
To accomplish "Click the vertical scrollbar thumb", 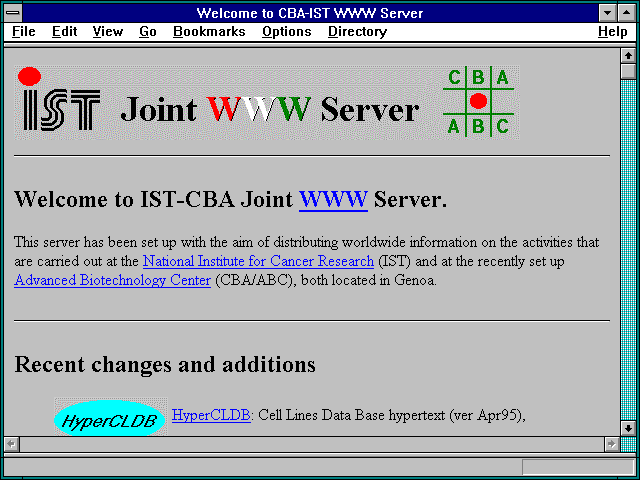I will (x=628, y=71).
